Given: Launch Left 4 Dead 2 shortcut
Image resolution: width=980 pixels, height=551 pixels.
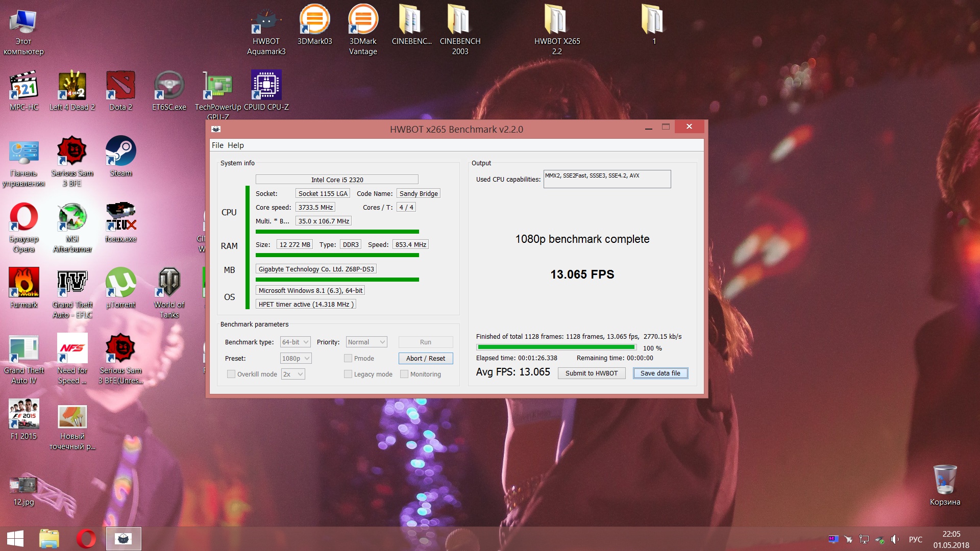Looking at the screenshot, I should [x=72, y=91].
